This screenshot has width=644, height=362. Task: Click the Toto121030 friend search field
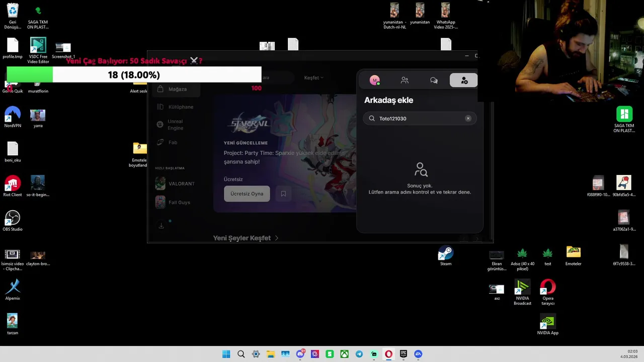pyautogui.click(x=420, y=118)
